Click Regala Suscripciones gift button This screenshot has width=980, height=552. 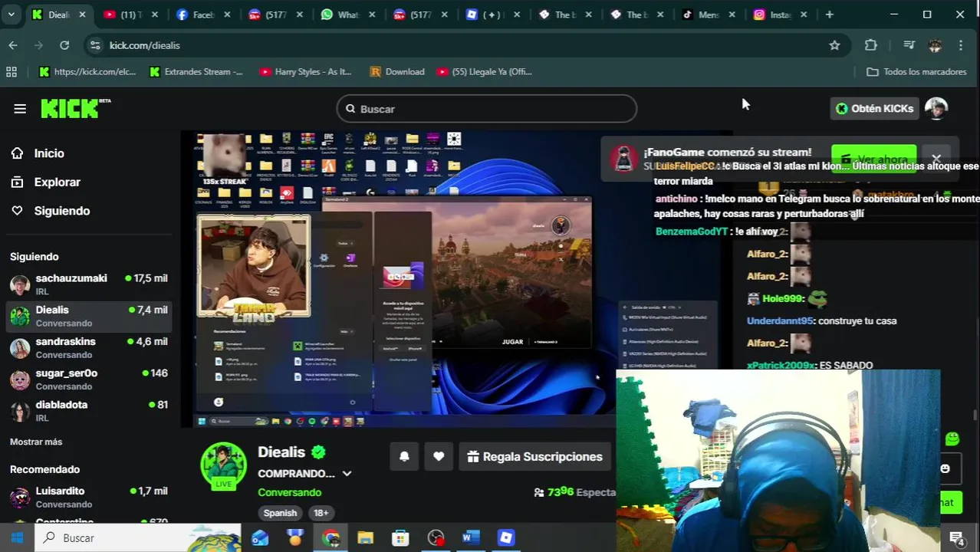coord(534,456)
